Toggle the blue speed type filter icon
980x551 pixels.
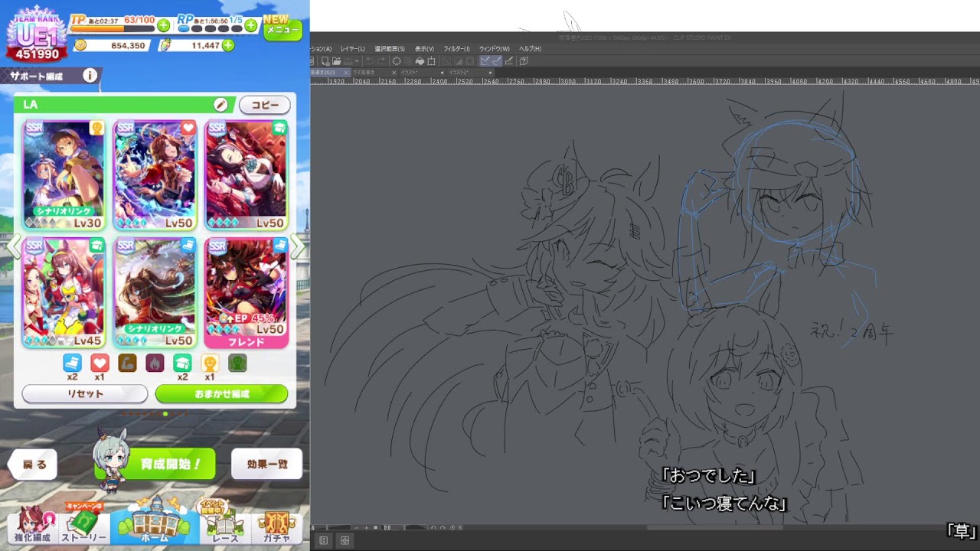[72, 363]
